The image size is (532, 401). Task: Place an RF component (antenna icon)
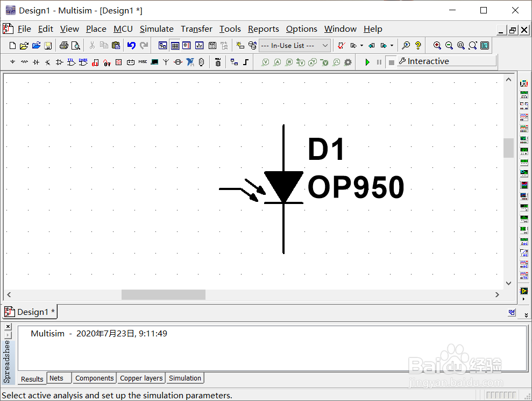point(166,62)
